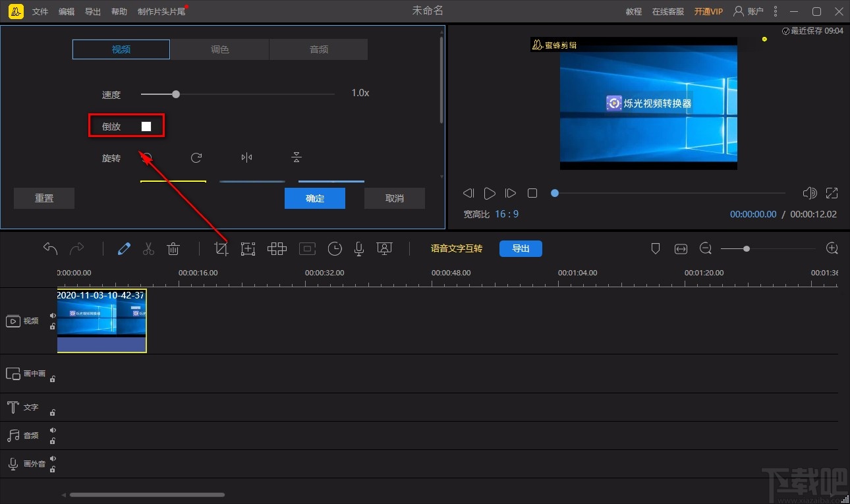This screenshot has height=504, width=850.
Task: Open the 在线客服 support link
Action: click(x=668, y=12)
